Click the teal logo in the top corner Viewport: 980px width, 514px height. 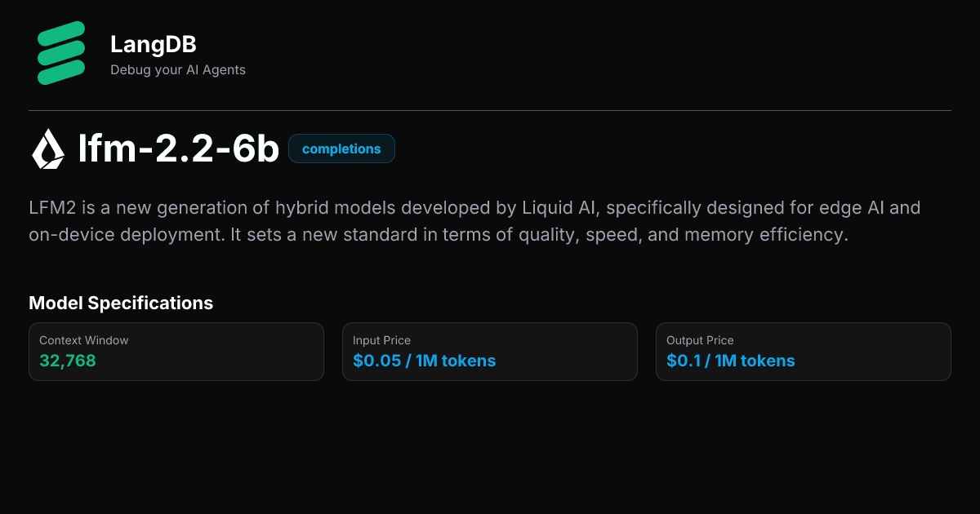coord(60,52)
